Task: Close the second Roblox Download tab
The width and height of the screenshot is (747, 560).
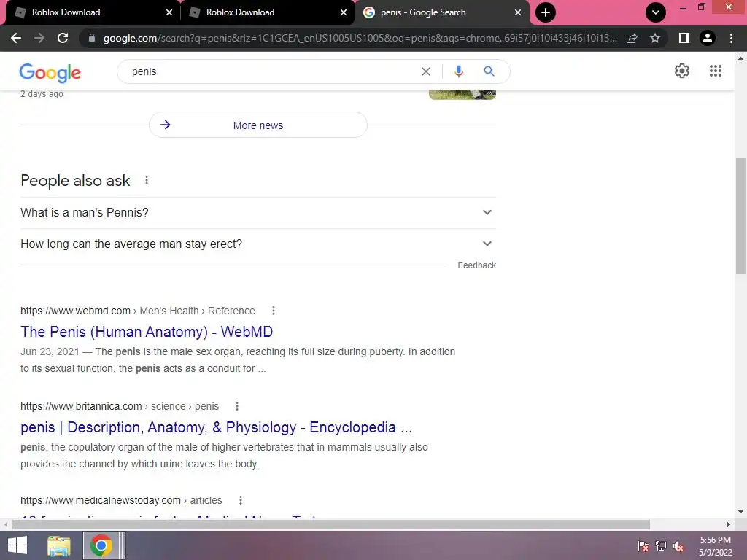Action: [x=344, y=12]
